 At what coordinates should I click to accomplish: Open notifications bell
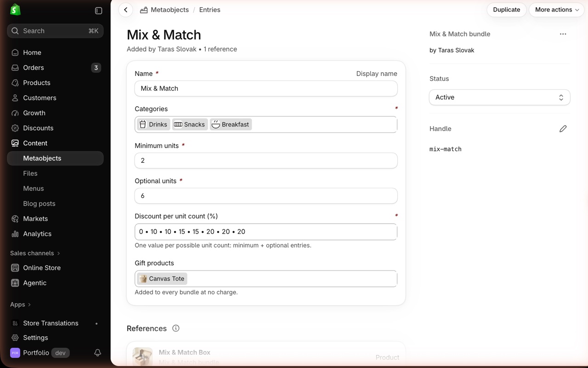(x=97, y=353)
